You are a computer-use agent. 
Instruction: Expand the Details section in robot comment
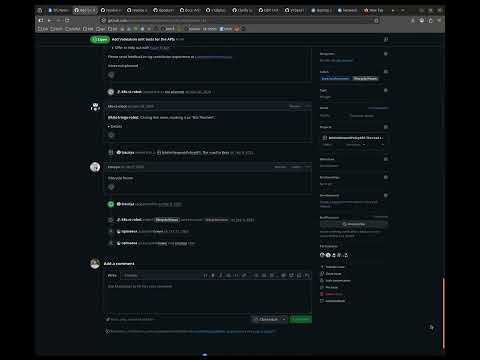(115, 126)
